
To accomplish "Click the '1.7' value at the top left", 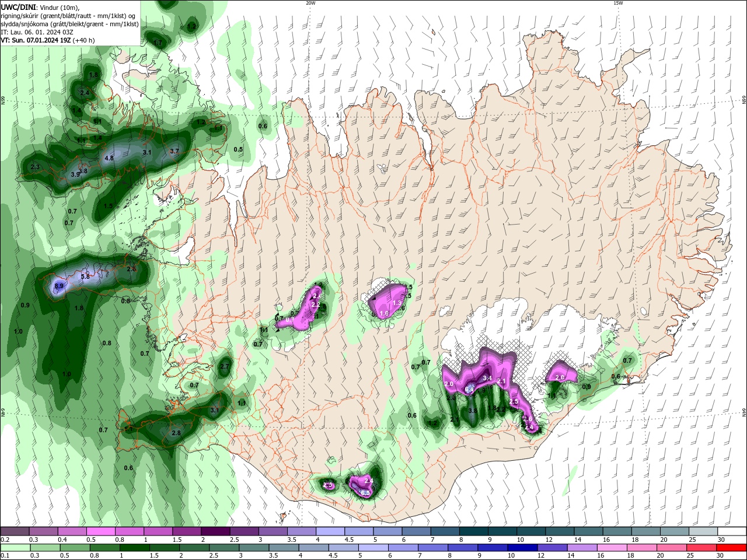I will pos(158,43).
